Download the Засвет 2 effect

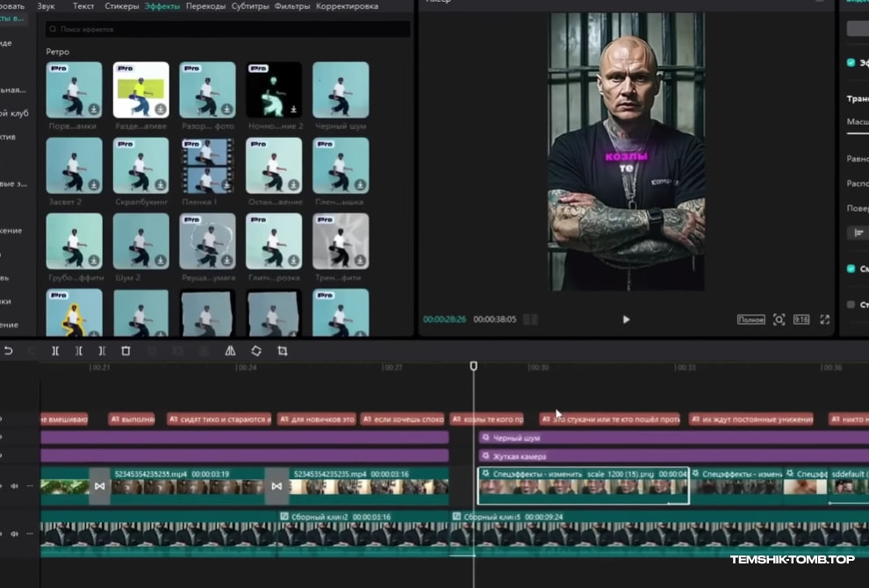click(x=94, y=184)
